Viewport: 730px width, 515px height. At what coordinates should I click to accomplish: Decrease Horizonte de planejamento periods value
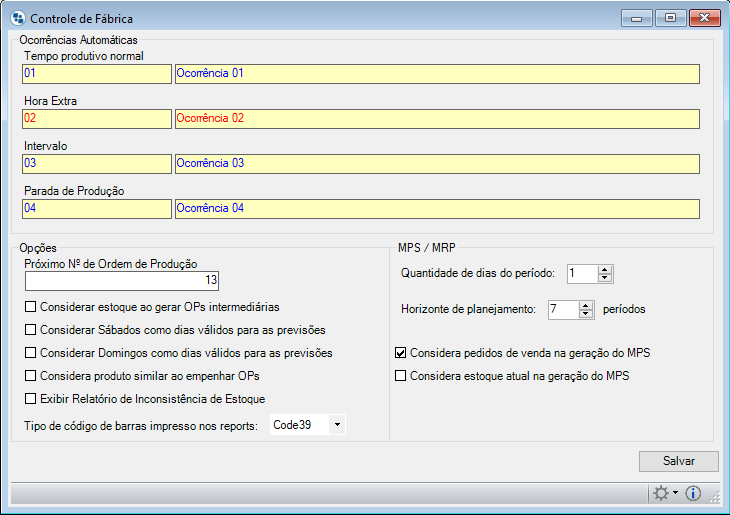coord(586,314)
